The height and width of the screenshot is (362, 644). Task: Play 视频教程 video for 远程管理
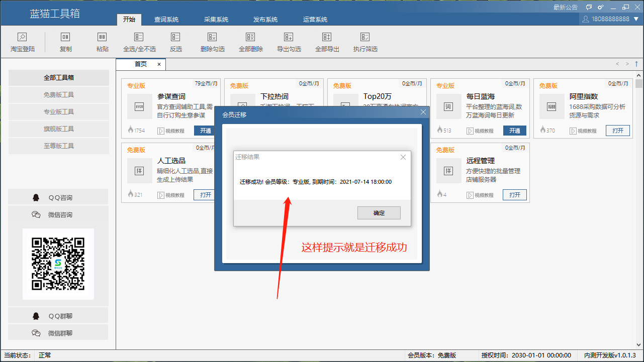(x=480, y=195)
